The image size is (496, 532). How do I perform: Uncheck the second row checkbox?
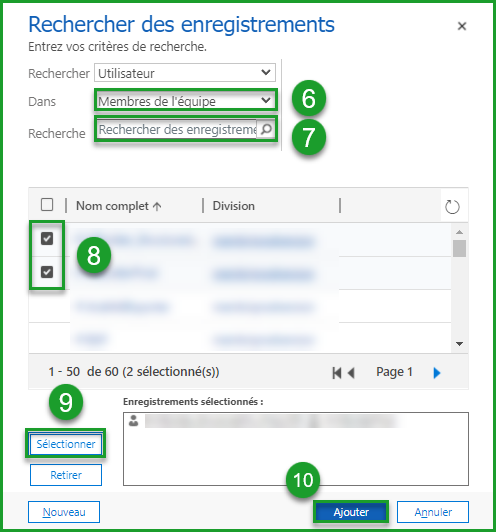(x=47, y=272)
